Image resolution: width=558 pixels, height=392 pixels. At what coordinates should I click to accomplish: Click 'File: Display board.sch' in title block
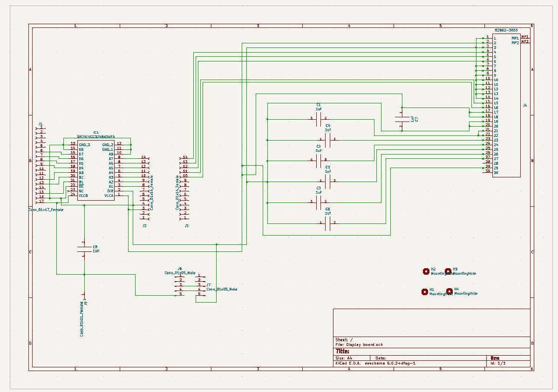[359, 345]
